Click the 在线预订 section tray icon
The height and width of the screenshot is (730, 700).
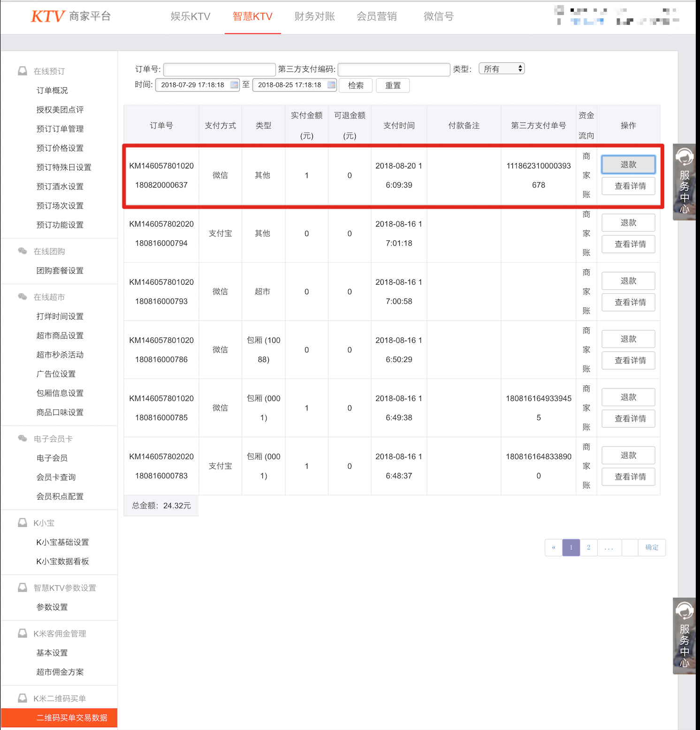(23, 71)
